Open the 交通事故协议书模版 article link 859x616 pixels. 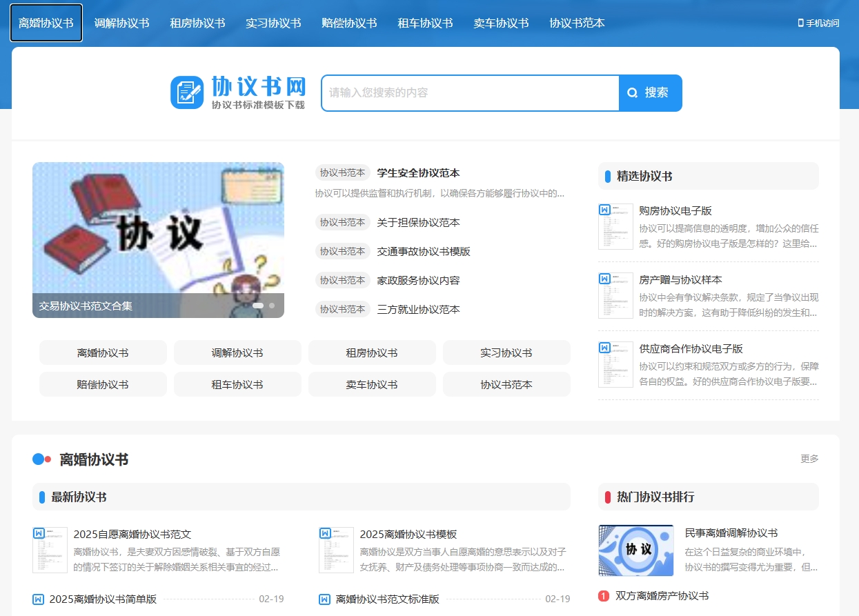click(424, 251)
